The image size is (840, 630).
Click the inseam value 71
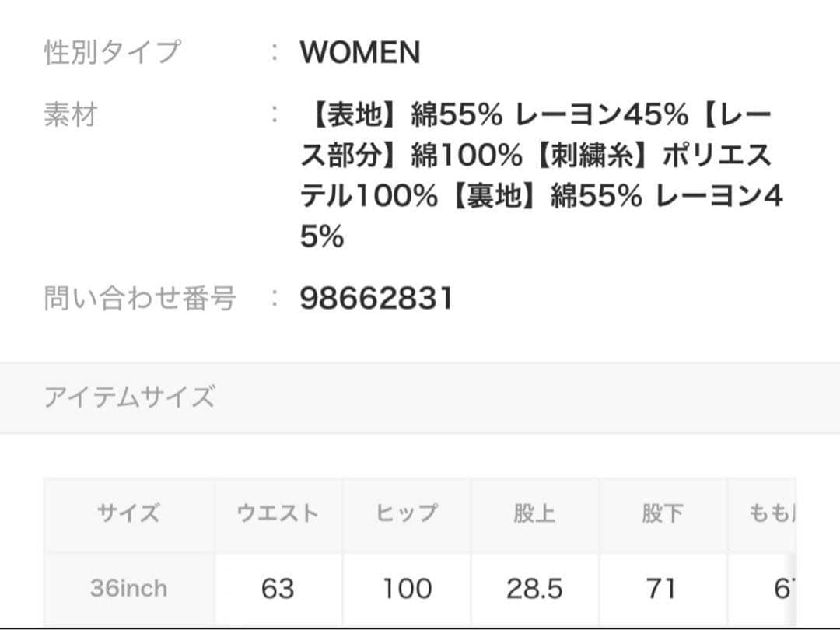[x=662, y=589]
